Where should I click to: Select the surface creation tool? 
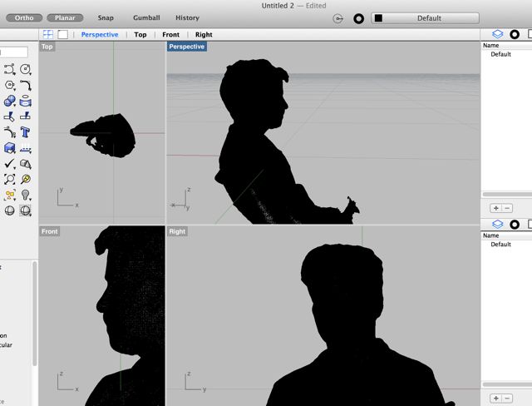[x=26, y=101]
